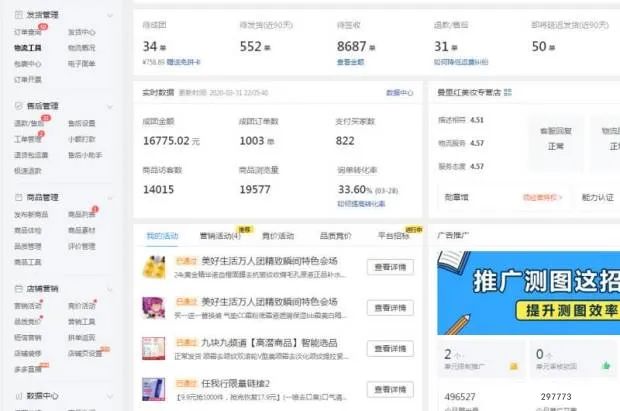Collapse the 发货管理 sidebar section
This screenshot has width=620, height=411.
(110, 15)
